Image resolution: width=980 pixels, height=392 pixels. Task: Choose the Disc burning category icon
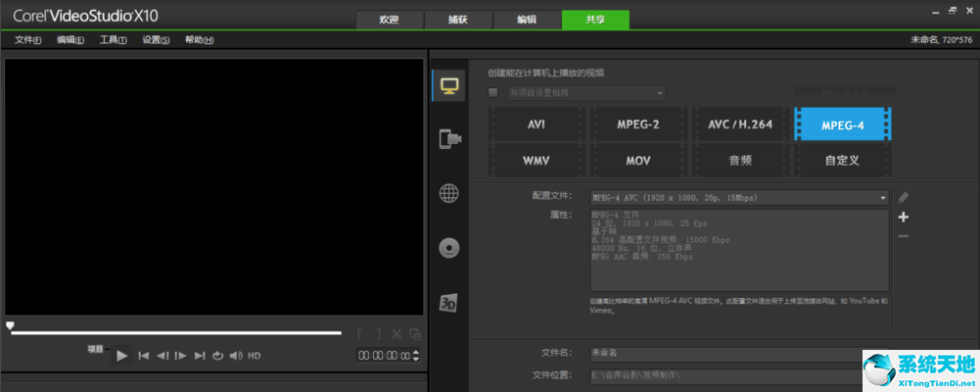[x=448, y=248]
